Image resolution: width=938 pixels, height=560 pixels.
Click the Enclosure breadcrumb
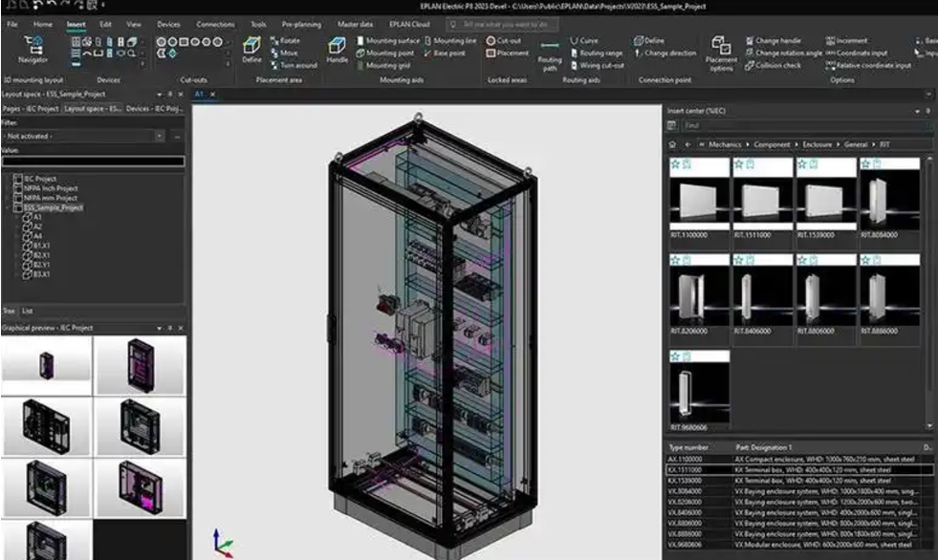point(818,144)
